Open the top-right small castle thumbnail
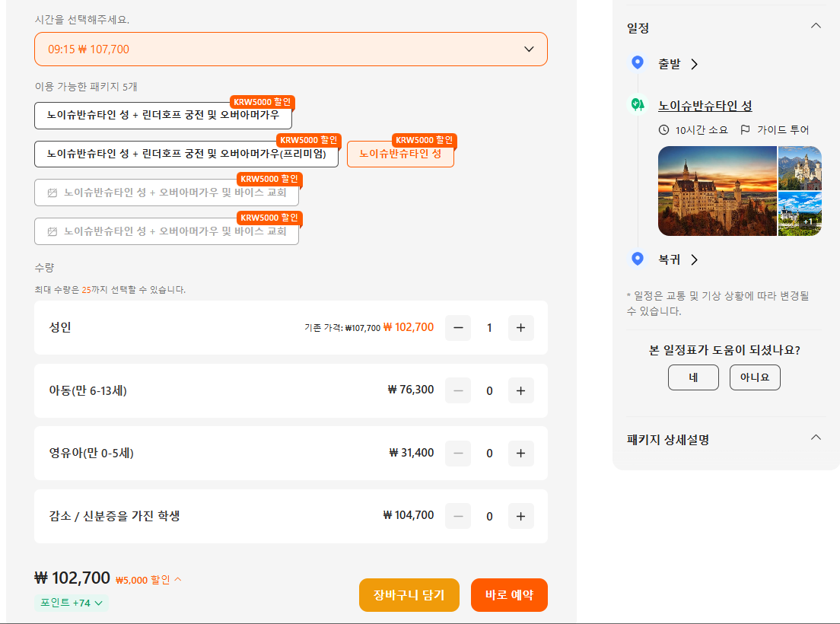Screen dimensions: 840x624 coord(800,168)
